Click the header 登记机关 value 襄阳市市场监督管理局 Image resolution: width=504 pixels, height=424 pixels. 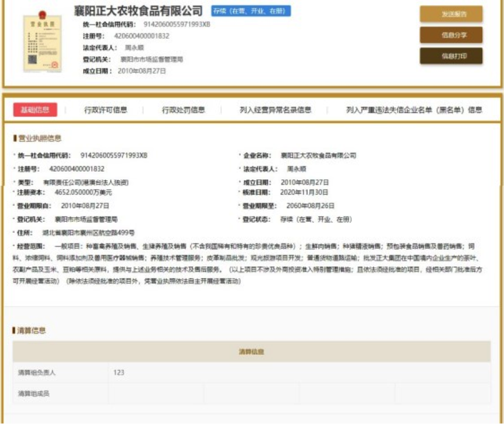pos(152,59)
